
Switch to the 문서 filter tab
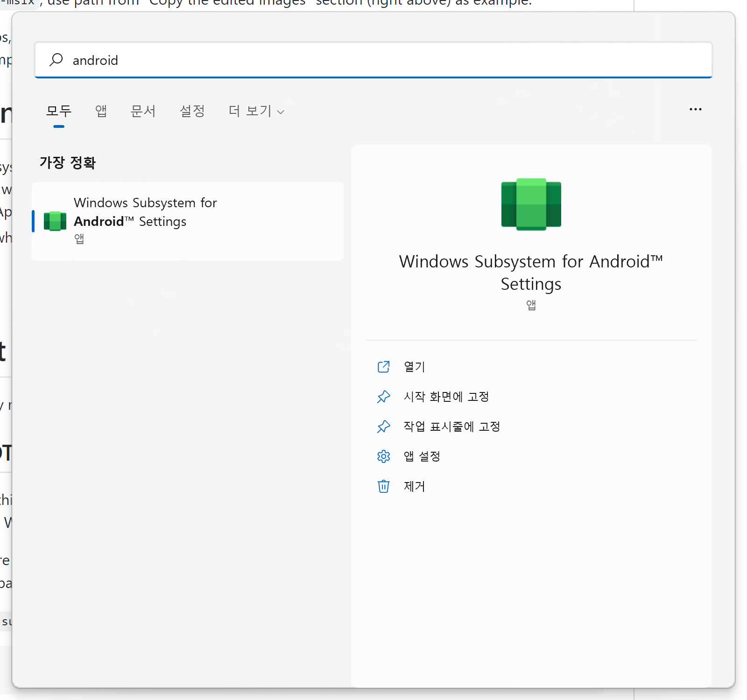pyautogui.click(x=143, y=111)
